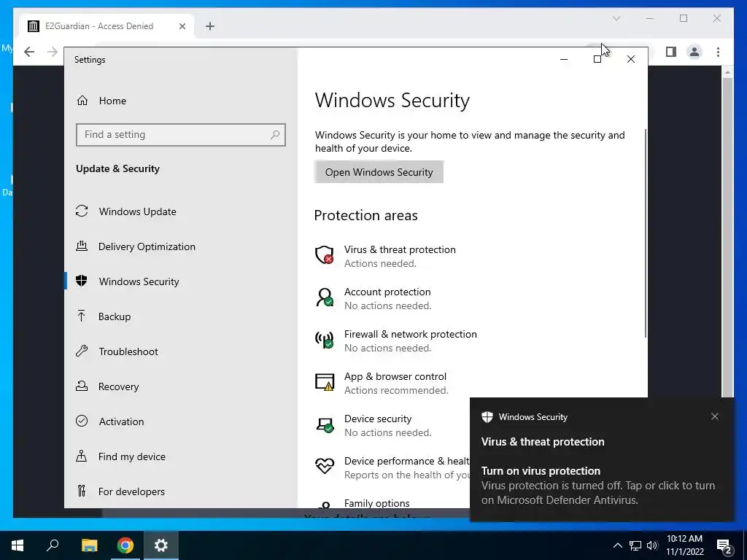Click the taskbar search icon
Viewport: 747px width, 560px height.
(x=53, y=545)
